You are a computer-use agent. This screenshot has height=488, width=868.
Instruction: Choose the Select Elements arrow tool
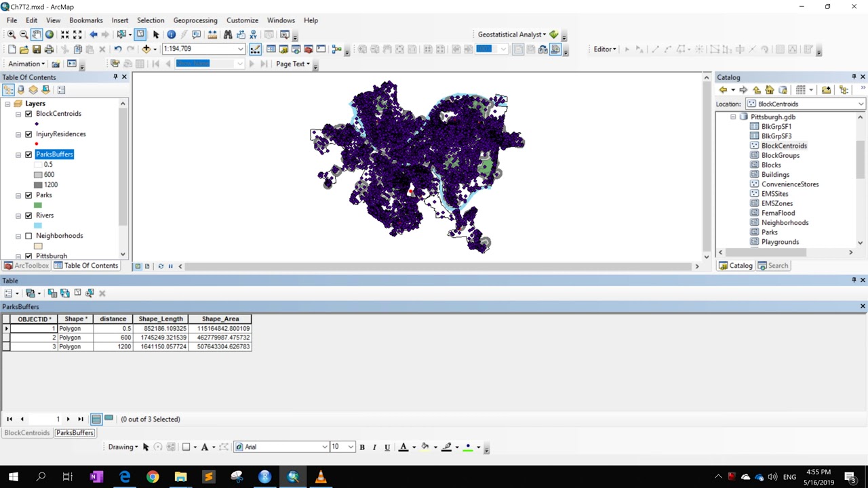point(156,35)
